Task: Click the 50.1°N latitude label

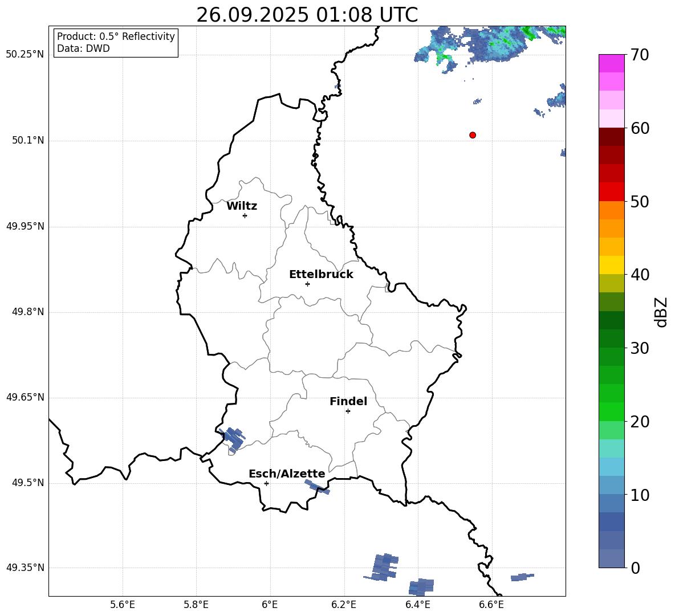Action: pyautogui.click(x=28, y=140)
